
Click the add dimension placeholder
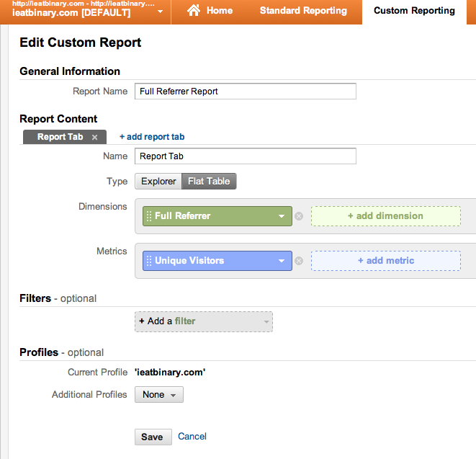(385, 216)
